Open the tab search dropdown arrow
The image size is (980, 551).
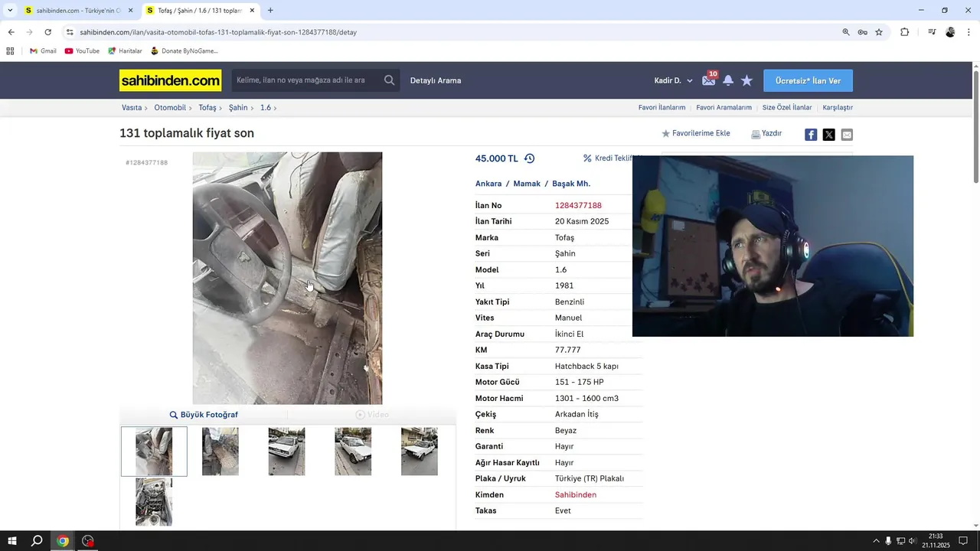10,11
